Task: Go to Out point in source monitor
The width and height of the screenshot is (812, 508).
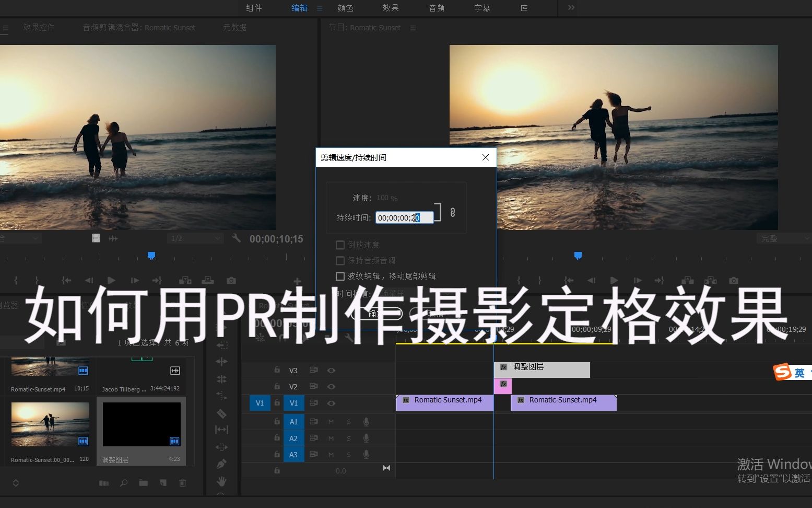Action: (157, 281)
